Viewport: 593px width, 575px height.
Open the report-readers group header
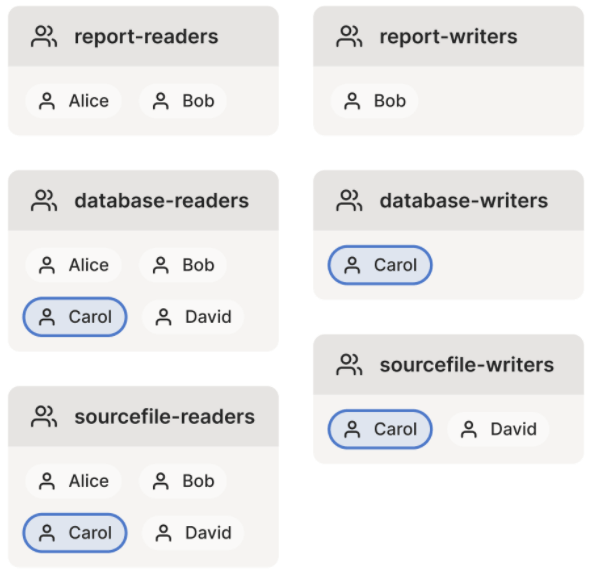tap(143, 36)
